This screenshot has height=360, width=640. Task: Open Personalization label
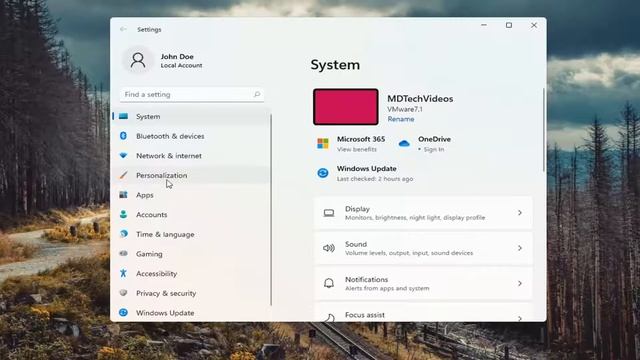(x=162, y=175)
